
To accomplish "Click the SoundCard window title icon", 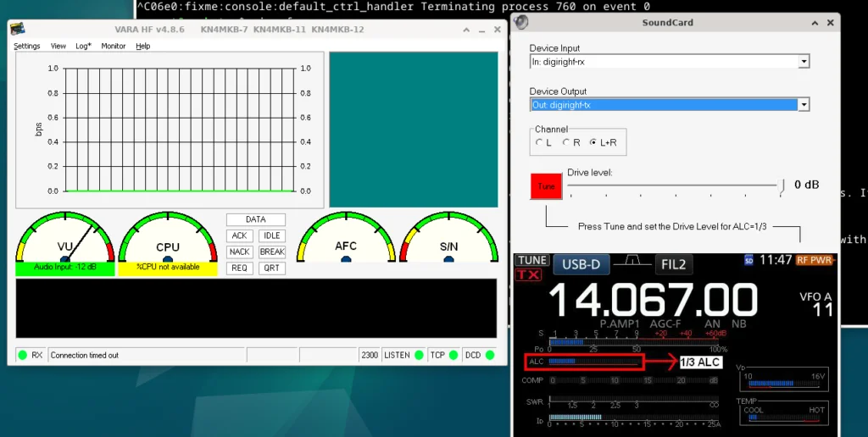I will click(x=520, y=23).
